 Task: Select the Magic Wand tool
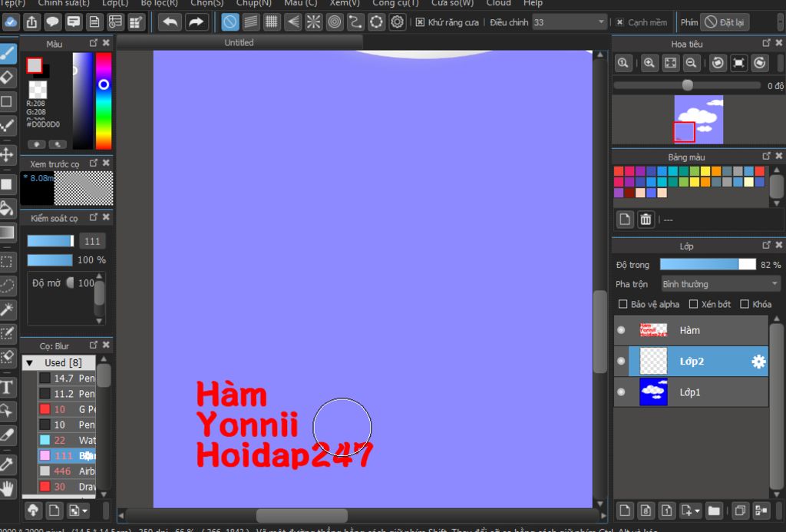click(x=7, y=310)
